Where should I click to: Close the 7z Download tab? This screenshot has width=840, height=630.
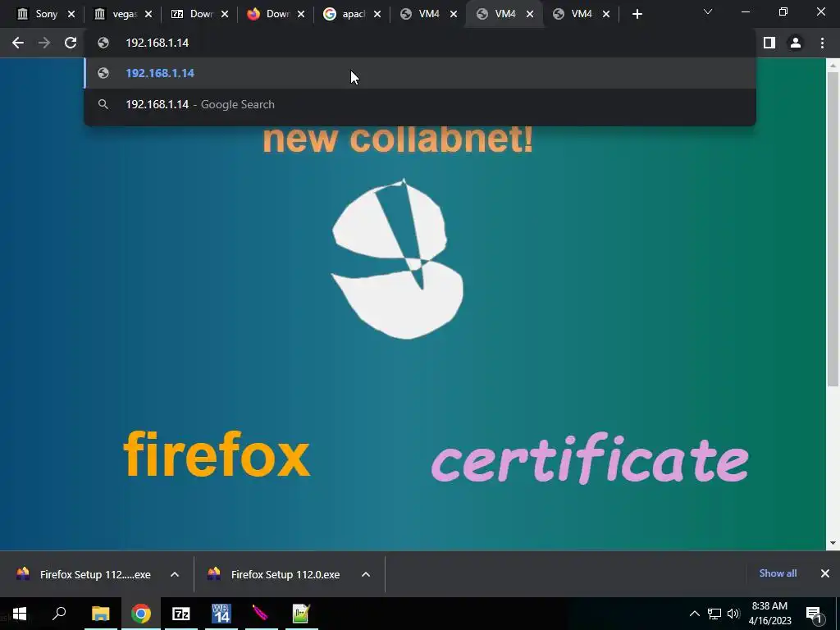point(225,15)
